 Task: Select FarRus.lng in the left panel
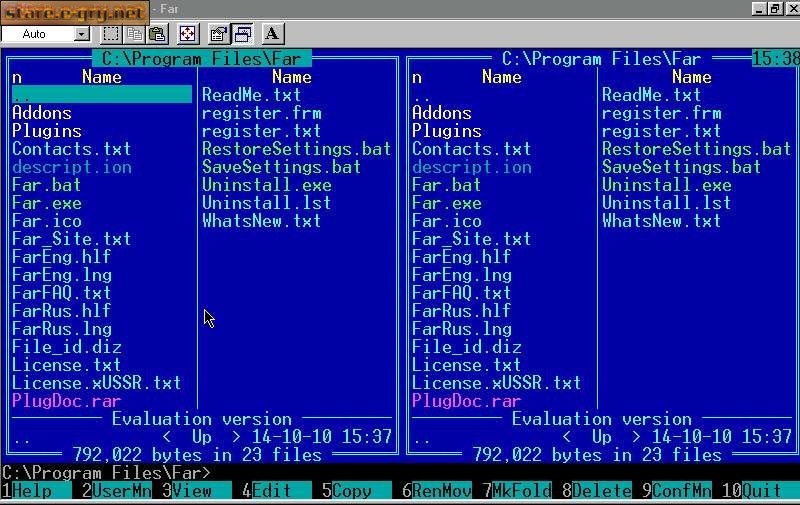click(x=61, y=329)
